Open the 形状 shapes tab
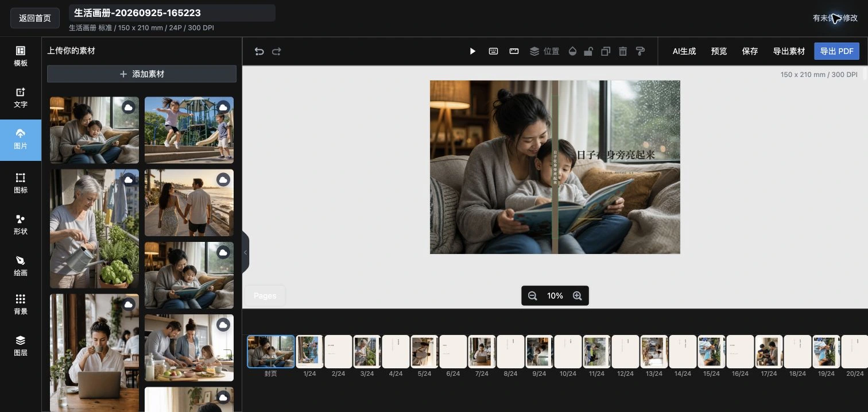 21,224
